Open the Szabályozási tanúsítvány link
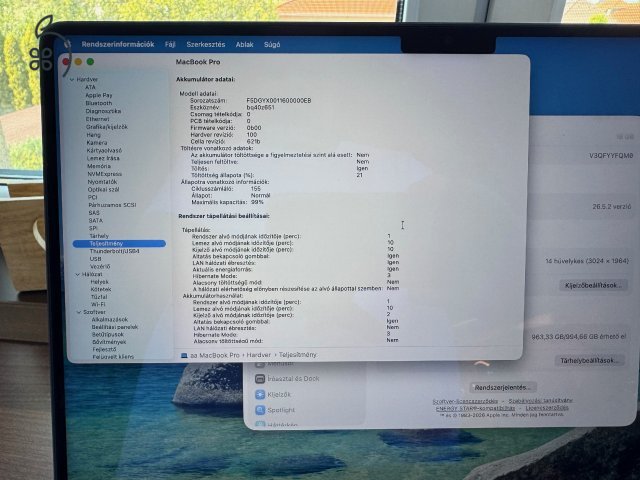Image resolution: width=640 pixels, height=480 pixels. click(540, 401)
